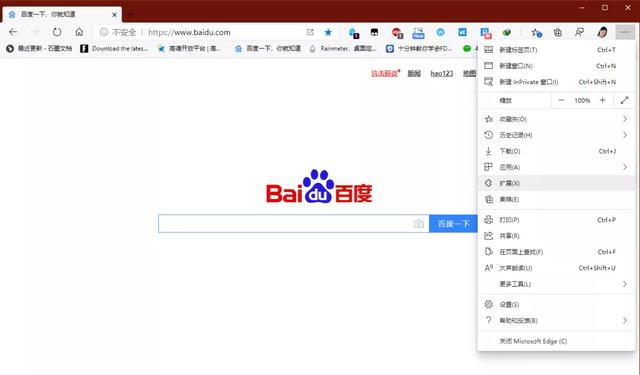
Task: Open 扩展(X) extensions menu item
Action: click(x=556, y=183)
